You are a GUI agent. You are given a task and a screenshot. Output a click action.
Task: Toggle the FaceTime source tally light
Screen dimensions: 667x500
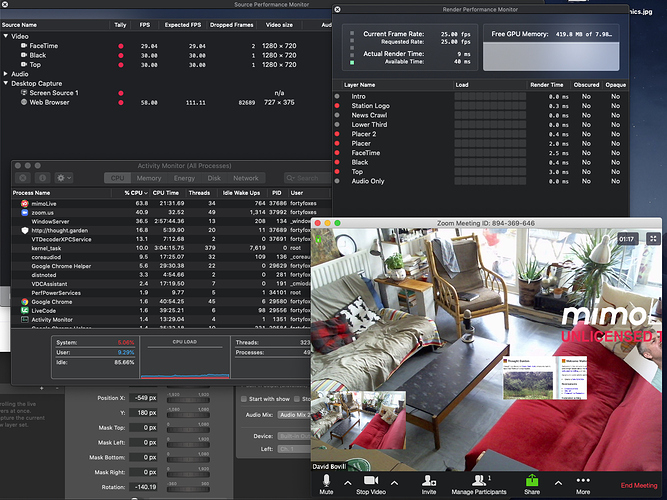pyautogui.click(x=121, y=46)
